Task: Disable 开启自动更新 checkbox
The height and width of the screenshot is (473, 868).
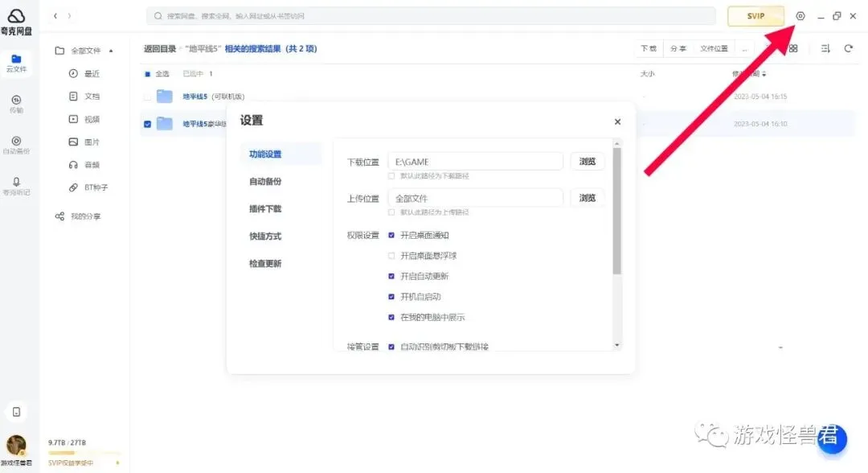Action: click(x=391, y=277)
